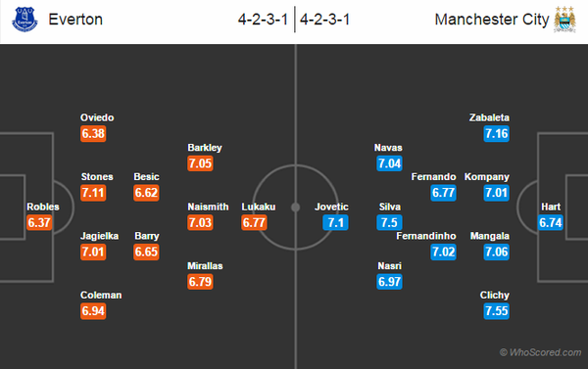The width and height of the screenshot is (588, 369).
Task: Click the Oviedo player name
Action: pyautogui.click(x=97, y=117)
